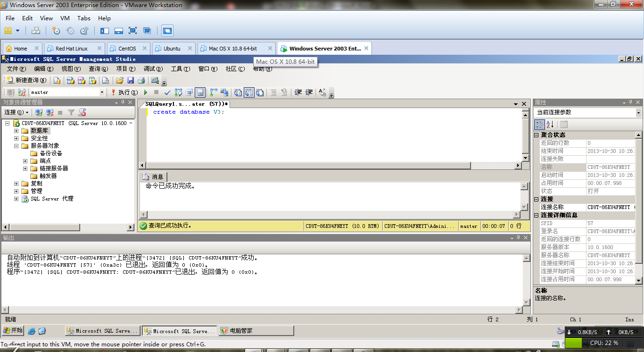Click the Categorized view icon in Properties
This screenshot has height=352, width=644.
(539, 125)
